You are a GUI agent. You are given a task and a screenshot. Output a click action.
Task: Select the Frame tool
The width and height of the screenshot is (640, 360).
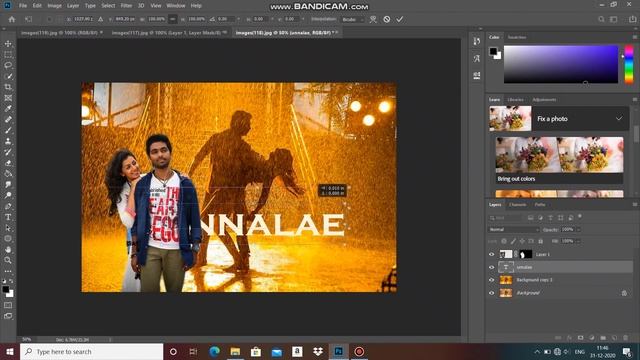tap(8, 98)
